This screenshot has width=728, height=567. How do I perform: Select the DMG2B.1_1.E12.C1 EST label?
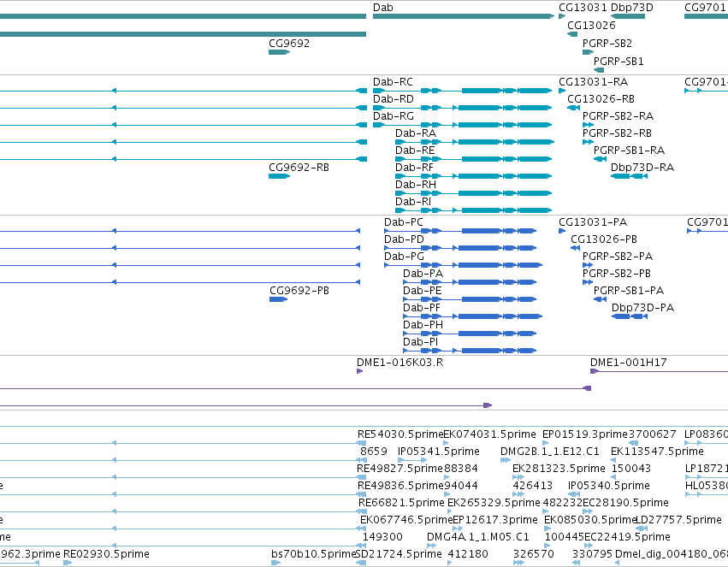(550, 452)
